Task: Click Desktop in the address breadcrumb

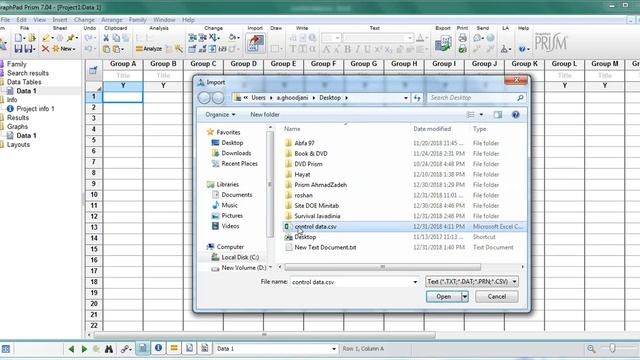Action: (x=330, y=98)
